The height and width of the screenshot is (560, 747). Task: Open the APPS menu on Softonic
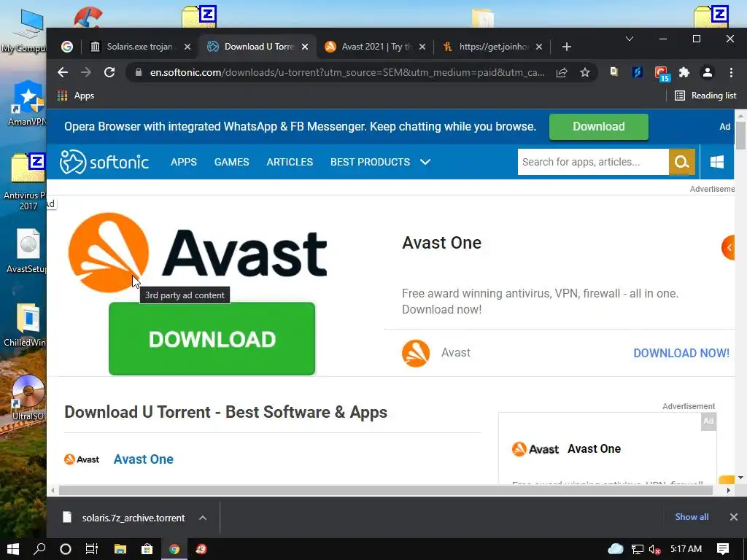[183, 162]
